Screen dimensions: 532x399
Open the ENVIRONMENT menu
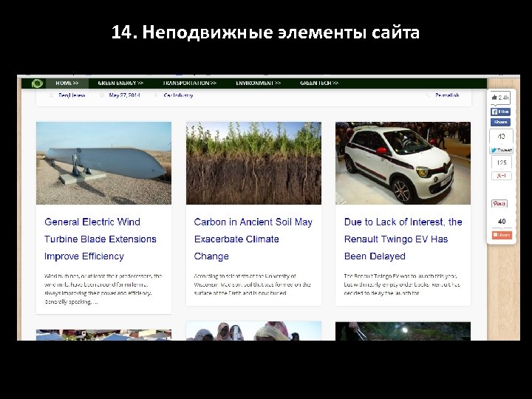pos(258,83)
